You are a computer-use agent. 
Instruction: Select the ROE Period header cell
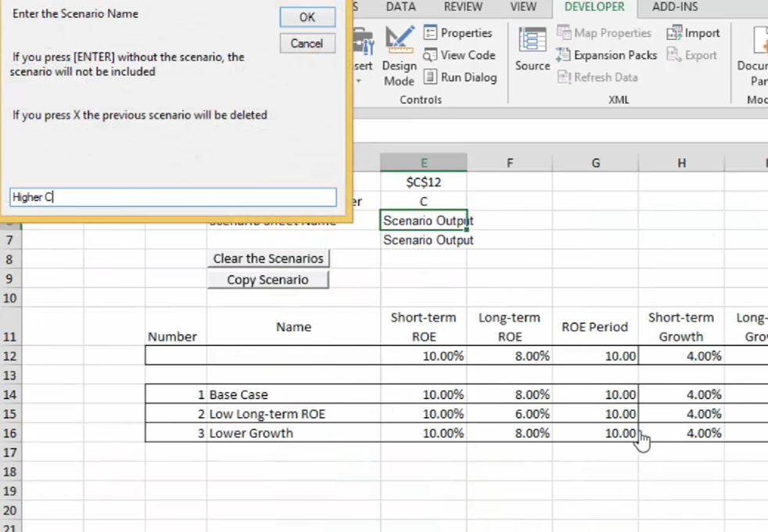coord(596,327)
